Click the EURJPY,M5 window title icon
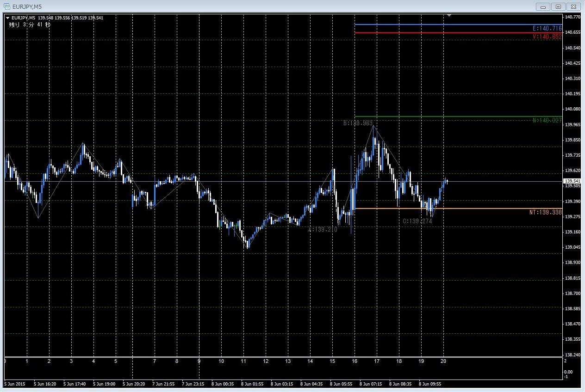 (x=7, y=6)
